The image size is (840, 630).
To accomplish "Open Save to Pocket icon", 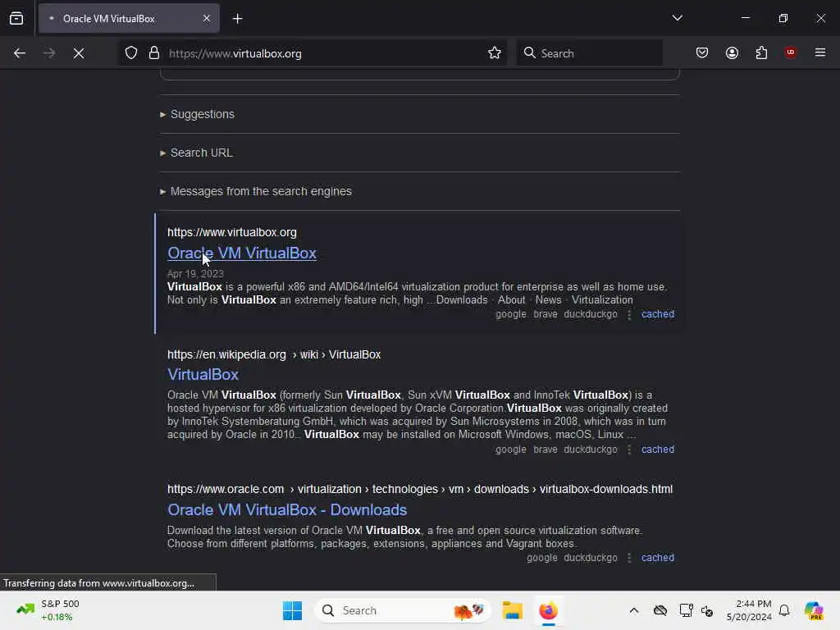I will (x=702, y=53).
